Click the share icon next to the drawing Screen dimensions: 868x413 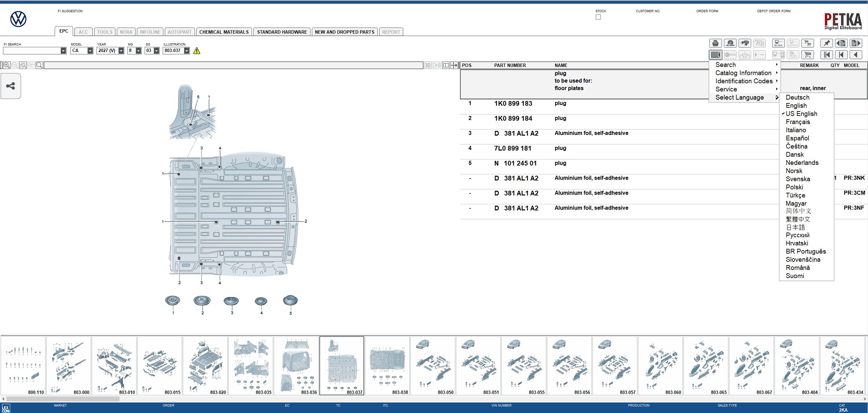[11, 86]
